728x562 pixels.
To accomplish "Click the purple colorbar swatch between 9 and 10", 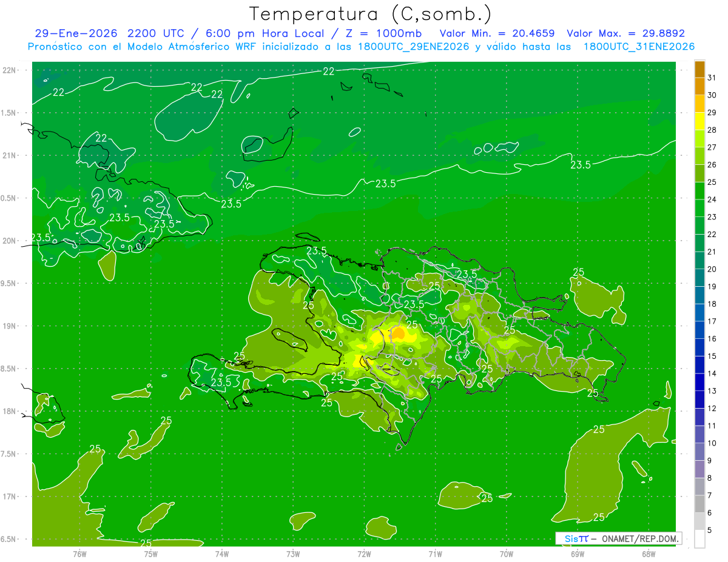I will (x=699, y=452).
